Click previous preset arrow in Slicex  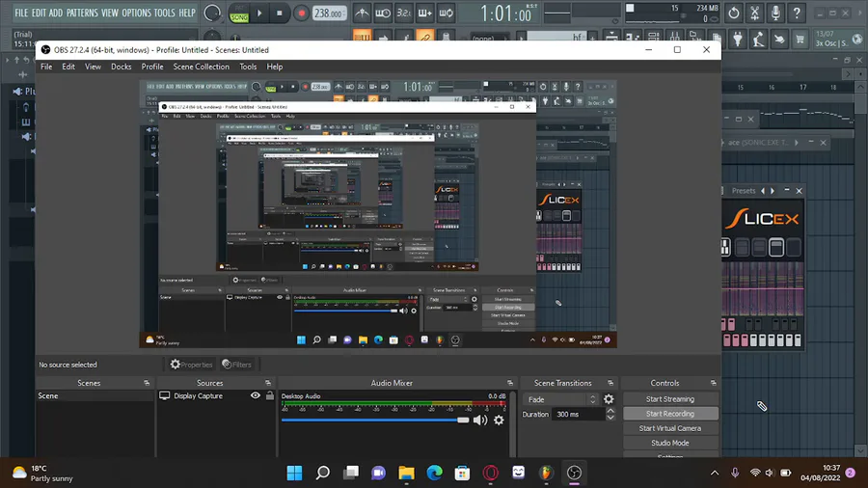click(x=763, y=190)
